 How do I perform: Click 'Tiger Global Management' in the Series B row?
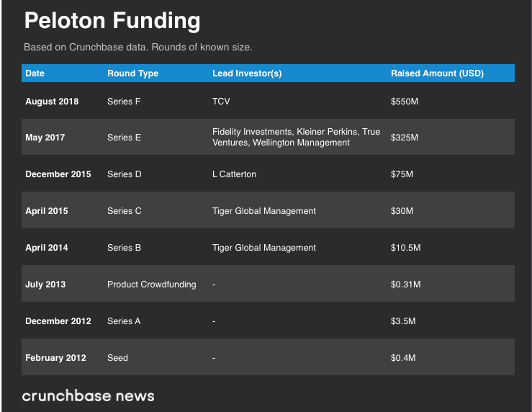point(264,248)
